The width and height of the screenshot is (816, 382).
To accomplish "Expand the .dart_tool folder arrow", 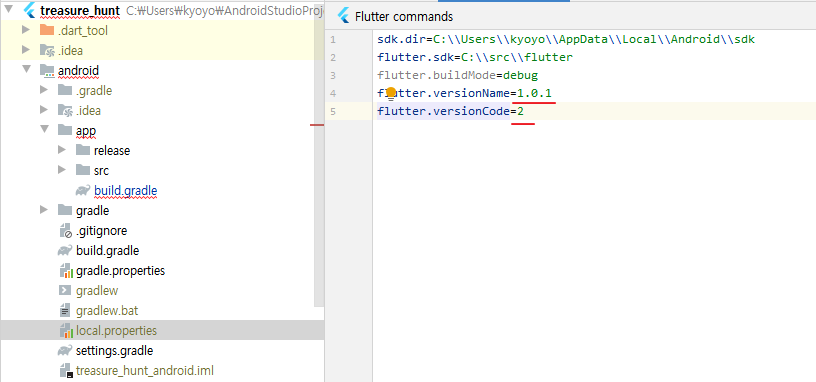I will (26, 30).
